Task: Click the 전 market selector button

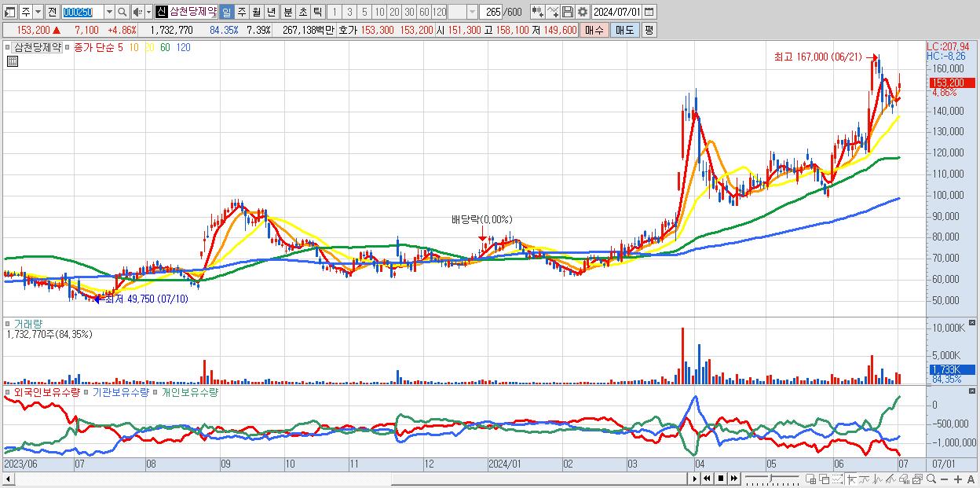Action: 52,12
